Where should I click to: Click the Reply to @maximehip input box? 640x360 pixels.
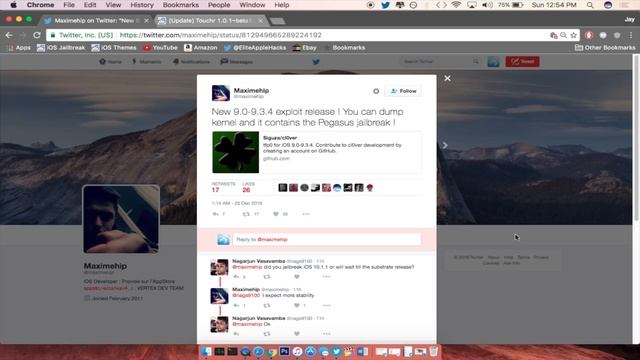point(327,240)
